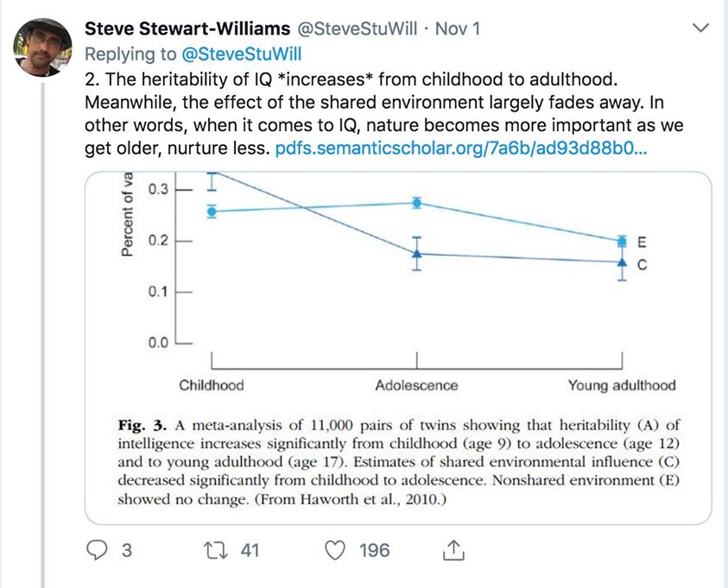This screenshot has height=588, width=728.
Task: Click the Childhood axis label in chart
Action: coord(211,385)
